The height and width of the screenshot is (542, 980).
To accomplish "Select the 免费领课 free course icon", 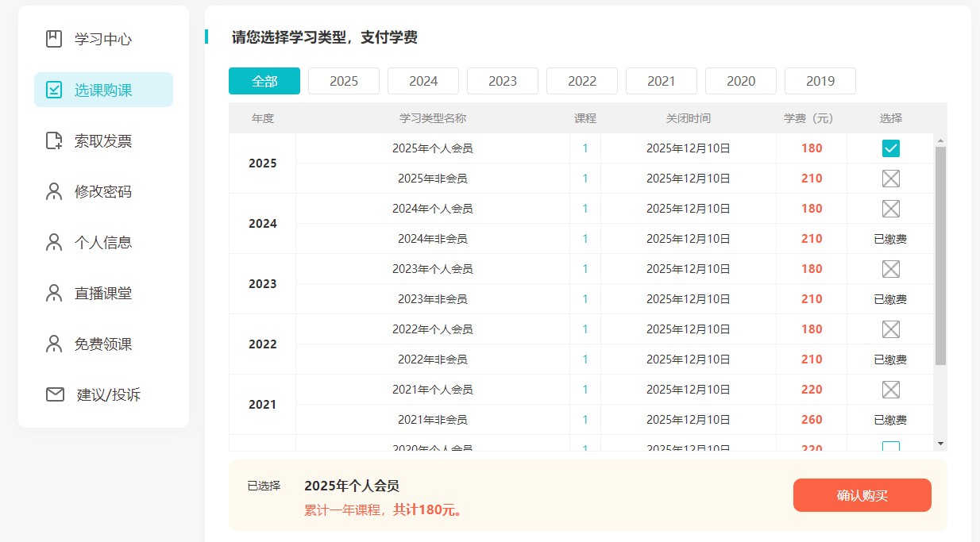I will [52, 344].
